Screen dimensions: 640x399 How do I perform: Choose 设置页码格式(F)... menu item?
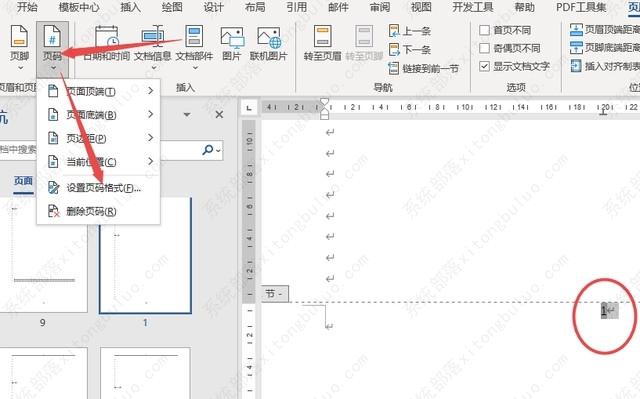(x=98, y=188)
